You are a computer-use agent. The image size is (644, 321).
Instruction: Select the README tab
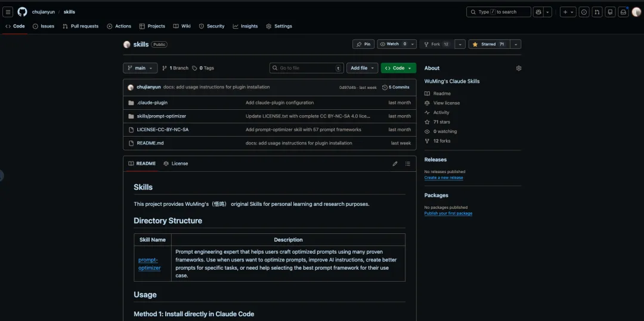pyautogui.click(x=142, y=163)
